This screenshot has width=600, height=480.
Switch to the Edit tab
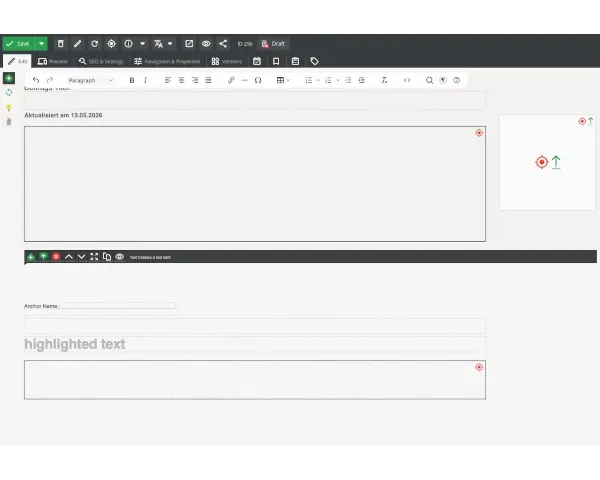[18, 61]
